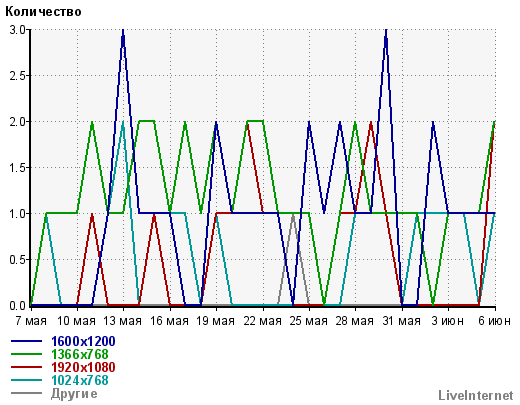520x405 pixels.
Task: Click the Другие legend label
Action: (74, 394)
